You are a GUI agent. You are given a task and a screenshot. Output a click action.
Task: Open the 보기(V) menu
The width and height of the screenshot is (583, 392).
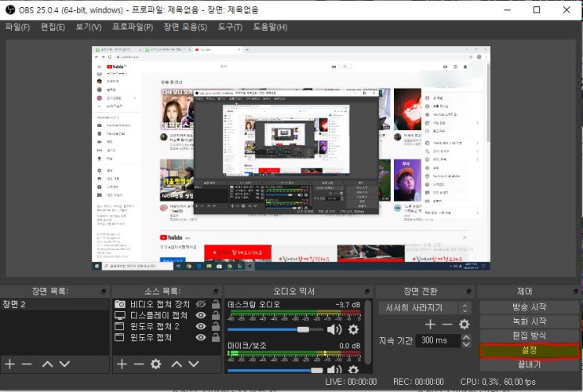coord(89,27)
